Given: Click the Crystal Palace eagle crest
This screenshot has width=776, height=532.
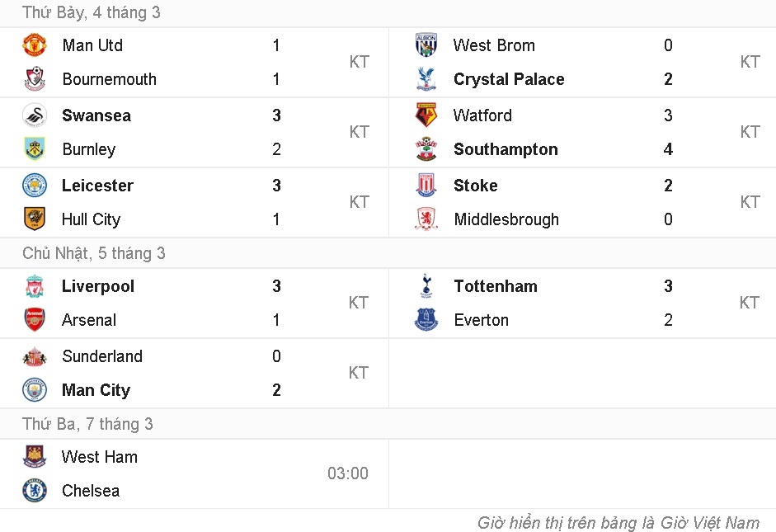Looking at the screenshot, I should pos(426,79).
